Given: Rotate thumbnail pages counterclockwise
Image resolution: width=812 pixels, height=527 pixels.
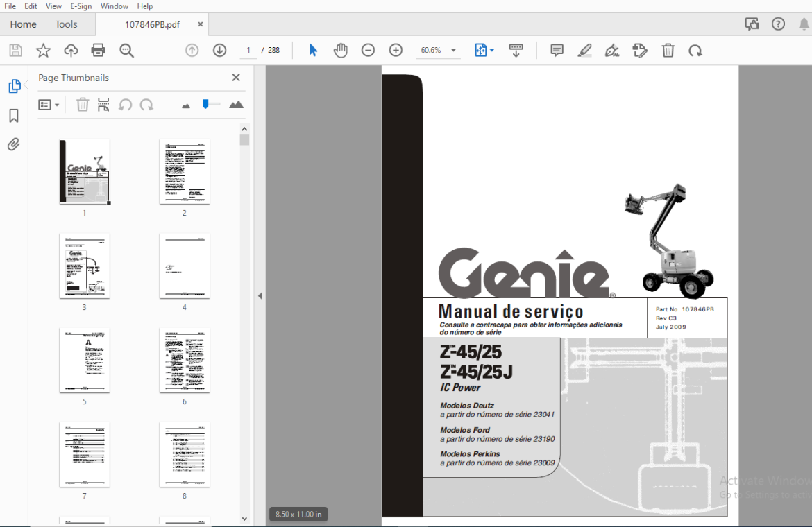Looking at the screenshot, I should click(126, 105).
